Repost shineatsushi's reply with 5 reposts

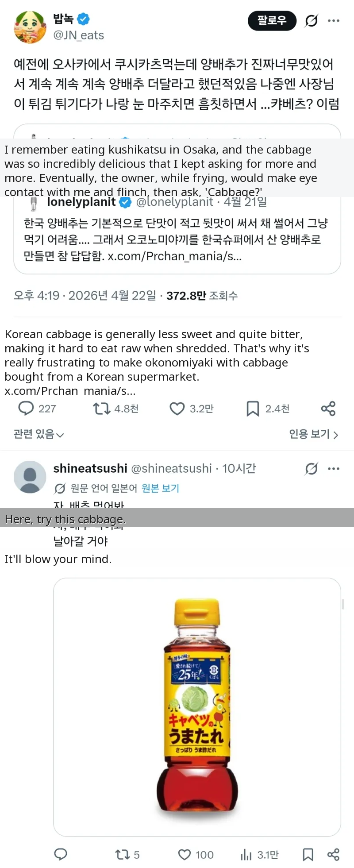coord(122,854)
